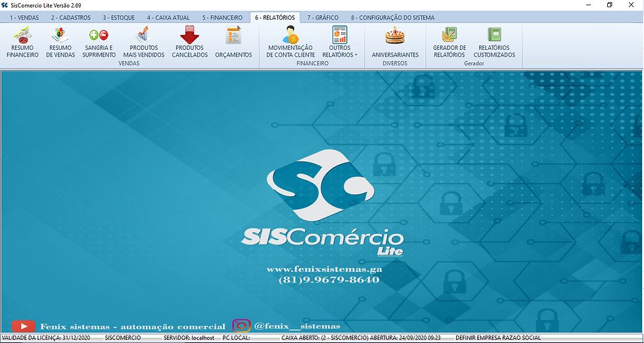
Task: Switch to the 3 - ESTOQUE tab
Action: click(x=119, y=18)
